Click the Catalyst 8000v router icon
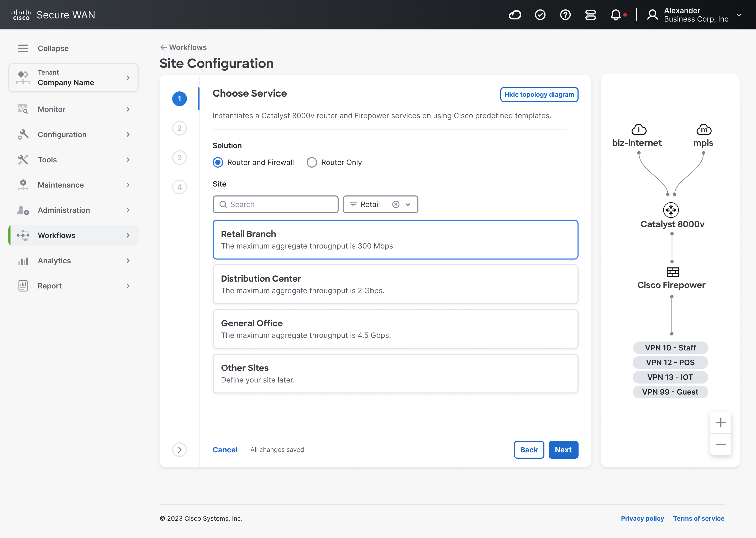756x538 pixels. [671, 210]
